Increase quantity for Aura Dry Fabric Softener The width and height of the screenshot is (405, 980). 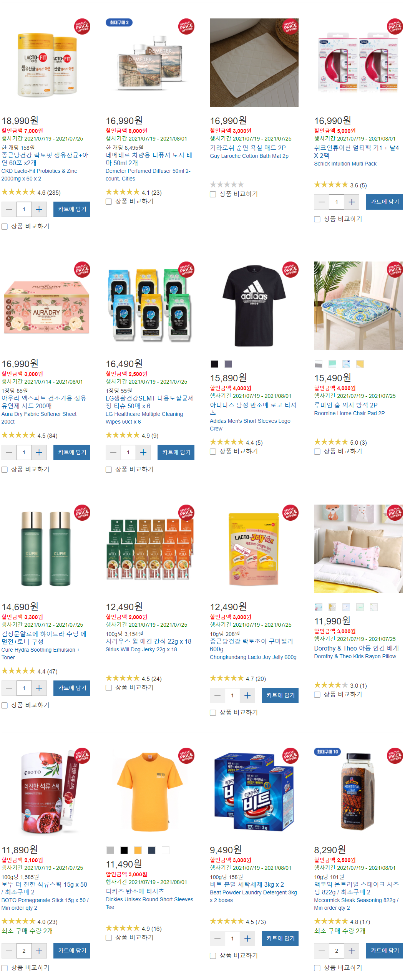(x=39, y=452)
